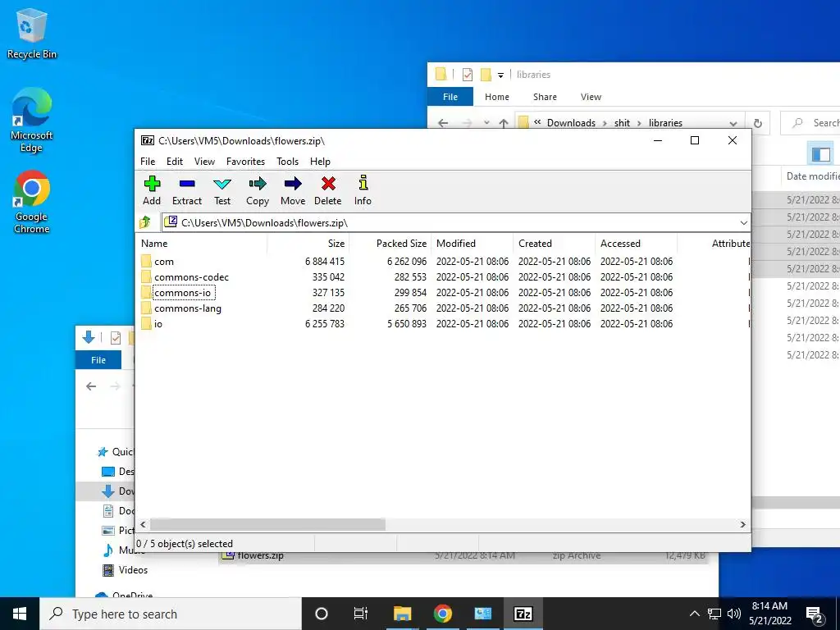Open Task View on the taskbar
The width and height of the screenshot is (840, 630).
(361, 614)
